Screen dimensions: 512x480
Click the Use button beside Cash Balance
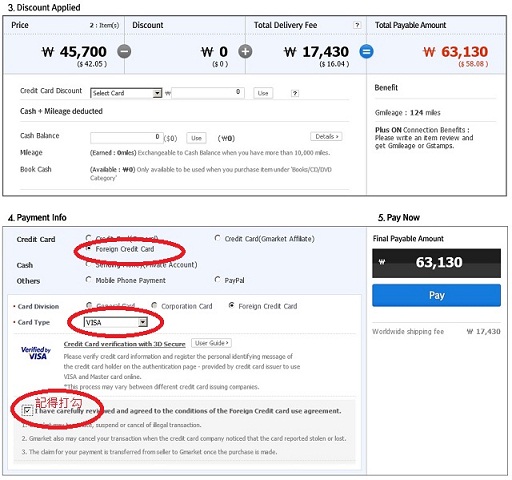point(196,138)
